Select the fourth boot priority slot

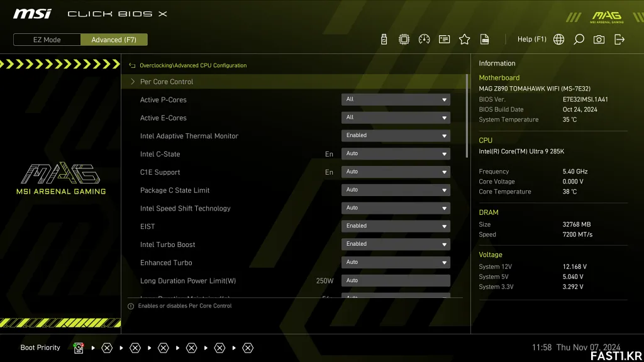[164, 348]
